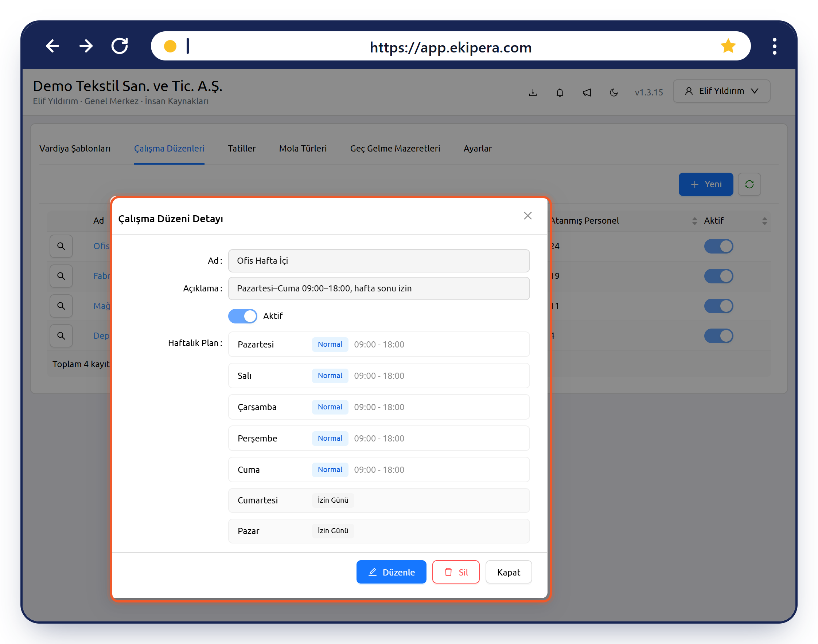
Task: Reload the page with the browser refresh icon
Action: [x=120, y=46]
